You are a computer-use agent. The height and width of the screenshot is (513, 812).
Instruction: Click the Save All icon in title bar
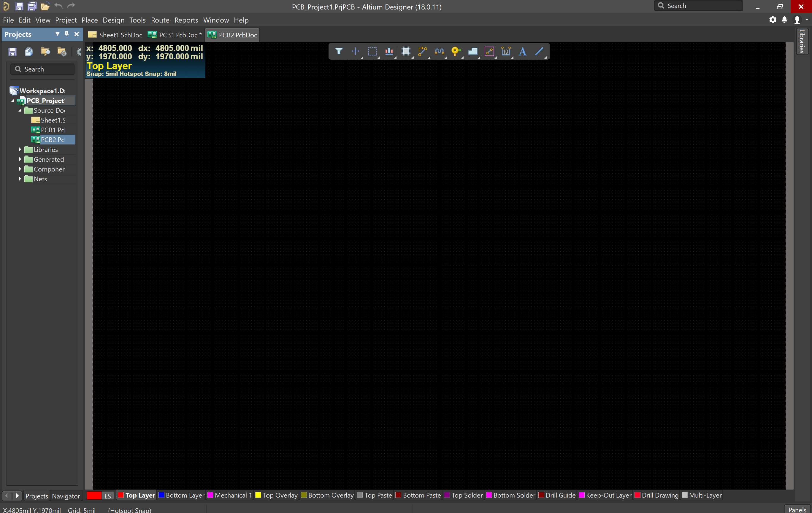32,6
